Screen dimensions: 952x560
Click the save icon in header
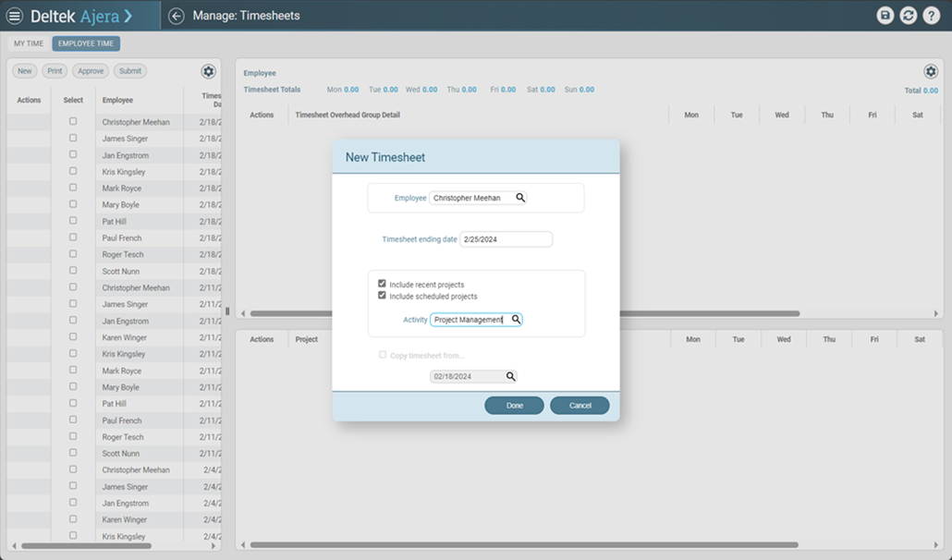[885, 16]
